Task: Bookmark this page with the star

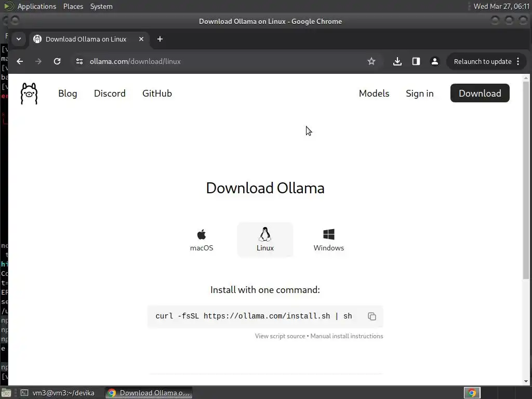Action: pos(371,61)
